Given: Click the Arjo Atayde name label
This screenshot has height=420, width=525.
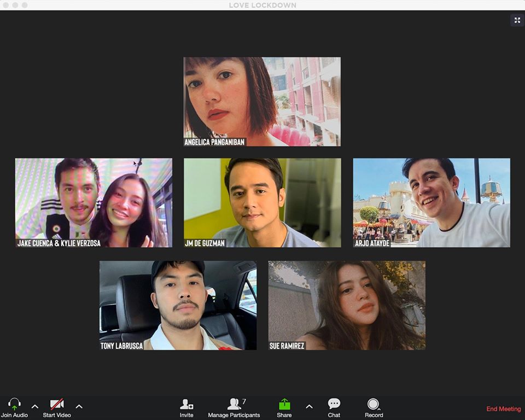Looking at the screenshot, I should coord(372,243).
